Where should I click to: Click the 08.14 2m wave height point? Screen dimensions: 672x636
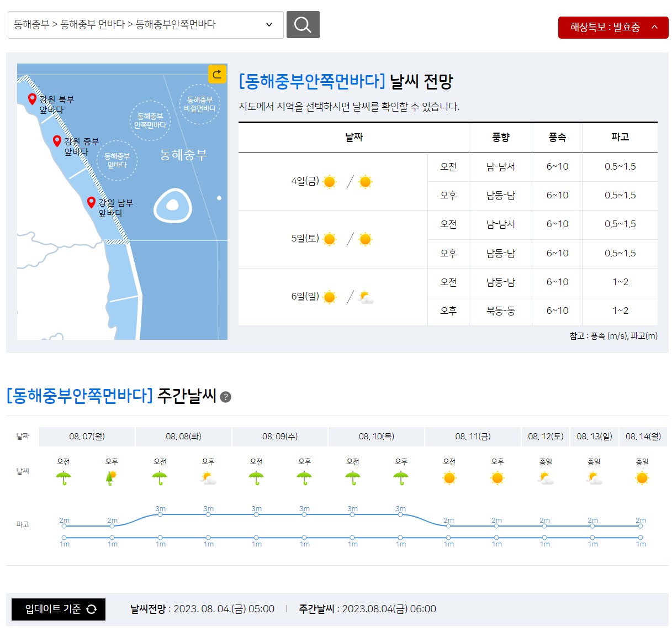[x=641, y=526]
